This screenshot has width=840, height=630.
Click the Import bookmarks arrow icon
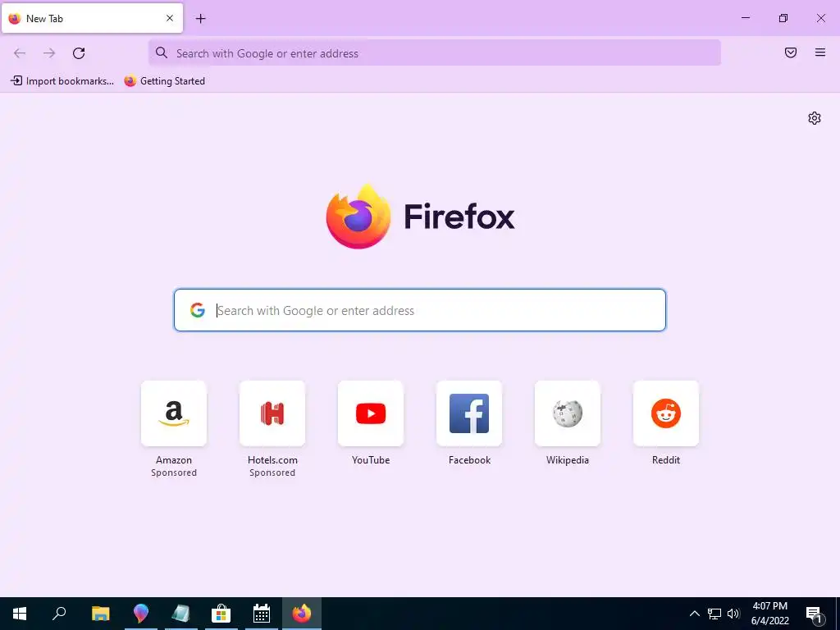pos(16,81)
